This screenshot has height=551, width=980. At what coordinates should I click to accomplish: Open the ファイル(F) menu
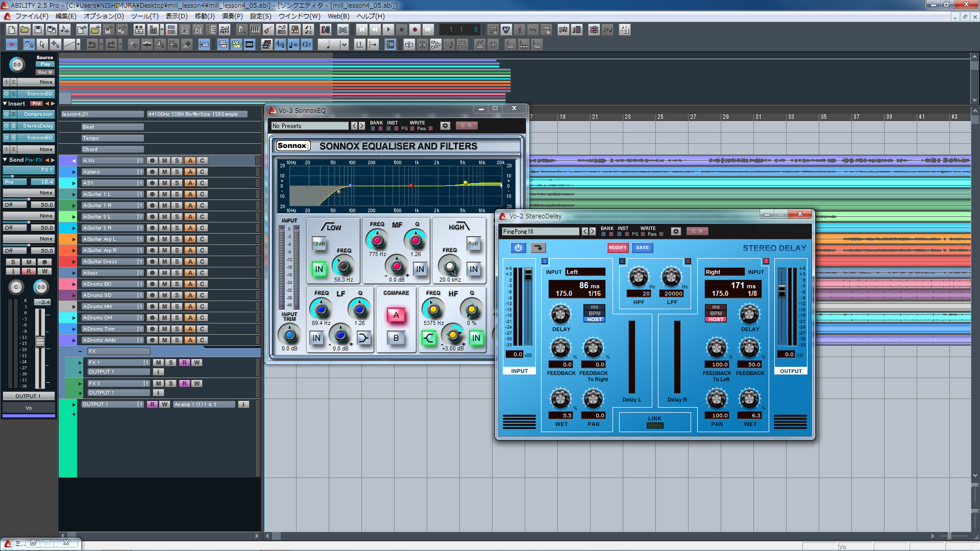click(31, 16)
